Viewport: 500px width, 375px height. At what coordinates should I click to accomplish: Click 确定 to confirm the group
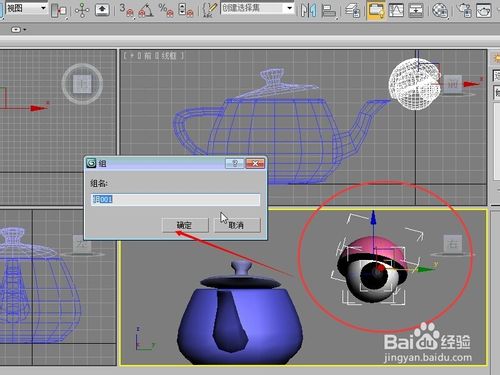point(185,225)
